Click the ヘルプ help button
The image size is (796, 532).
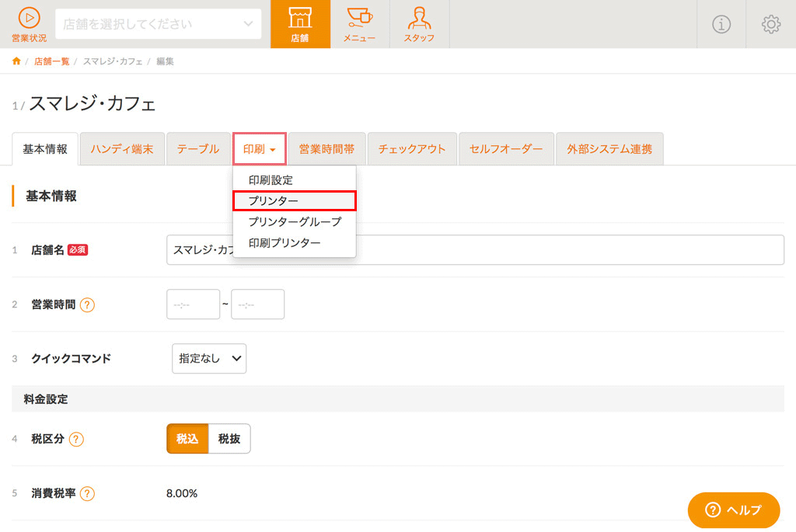[x=734, y=509]
